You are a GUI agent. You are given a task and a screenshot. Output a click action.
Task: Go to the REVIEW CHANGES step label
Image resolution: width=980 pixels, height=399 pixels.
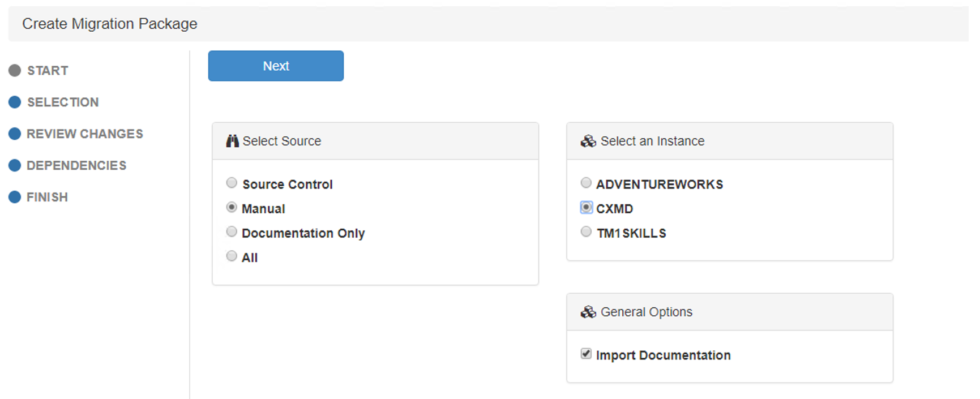pyautogui.click(x=85, y=134)
